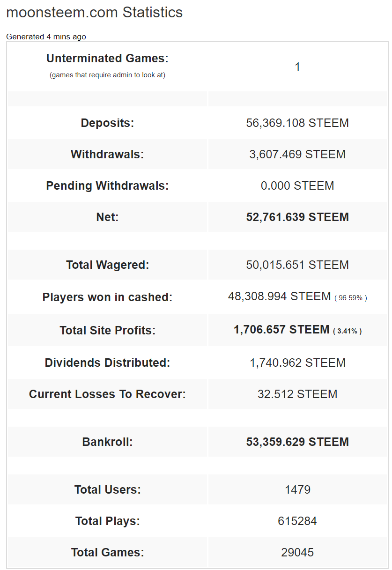Image resolution: width=392 pixels, height=570 pixels.
Task: Select the Total Wagered amount 50,015.651 STEEM
Action: (297, 265)
